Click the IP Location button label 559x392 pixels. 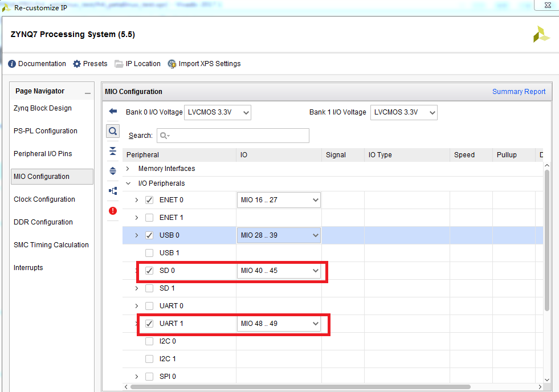[x=143, y=64]
